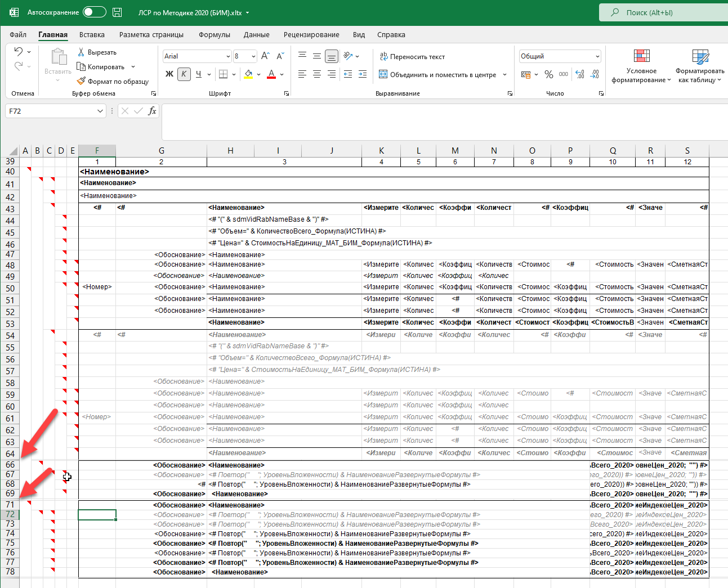Click the Percent Style icon

548,74
